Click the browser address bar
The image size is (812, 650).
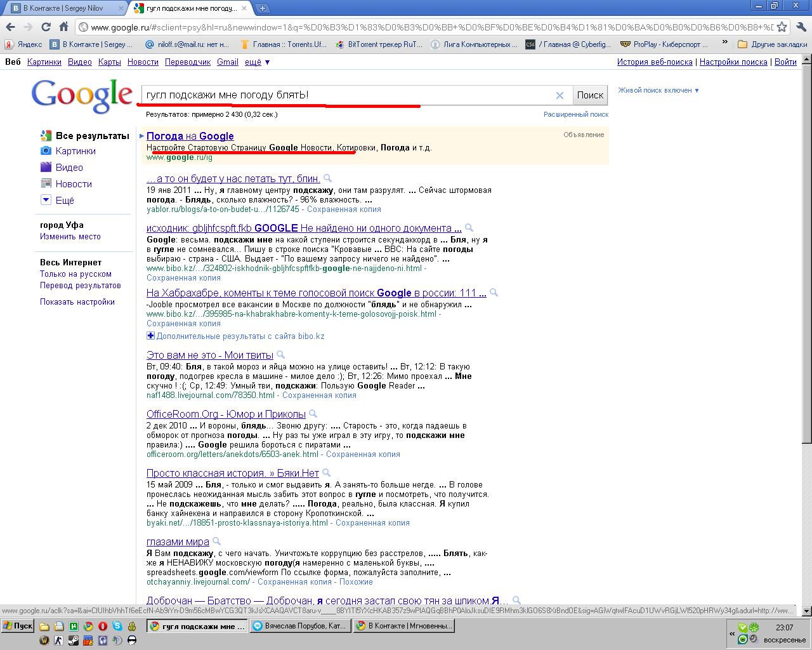coord(424,27)
